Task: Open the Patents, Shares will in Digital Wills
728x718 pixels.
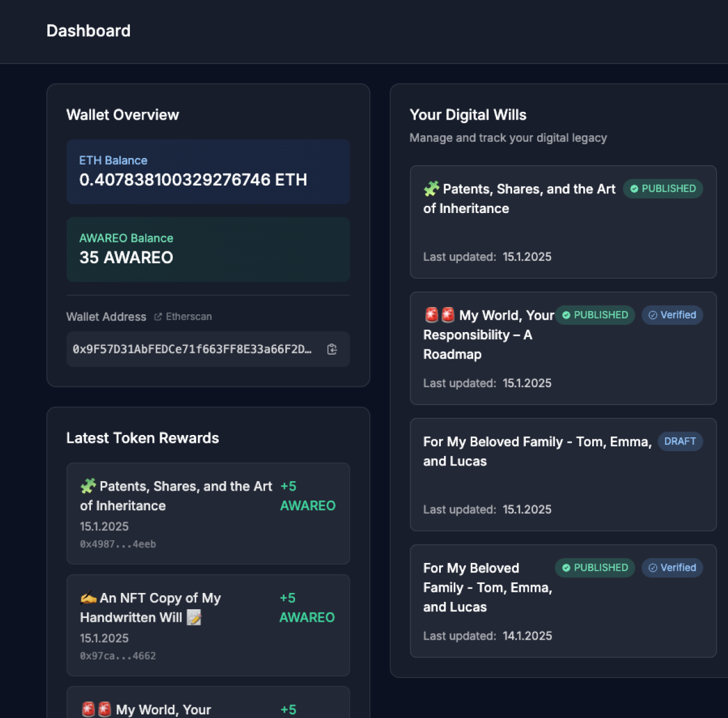Action: (563, 222)
